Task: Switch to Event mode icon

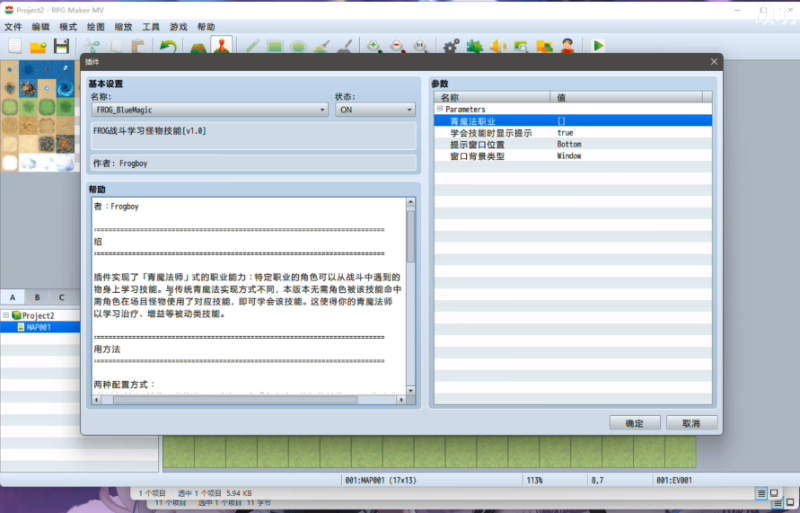Action: click(221, 45)
